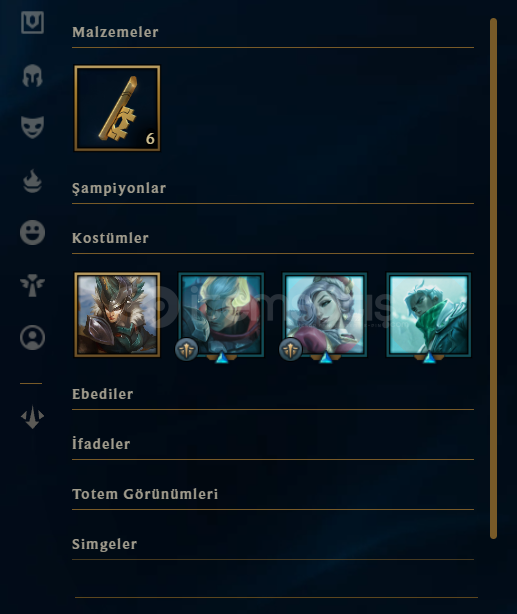
Task: Choose the armored warrior skin thumbnail
Action: click(x=117, y=315)
